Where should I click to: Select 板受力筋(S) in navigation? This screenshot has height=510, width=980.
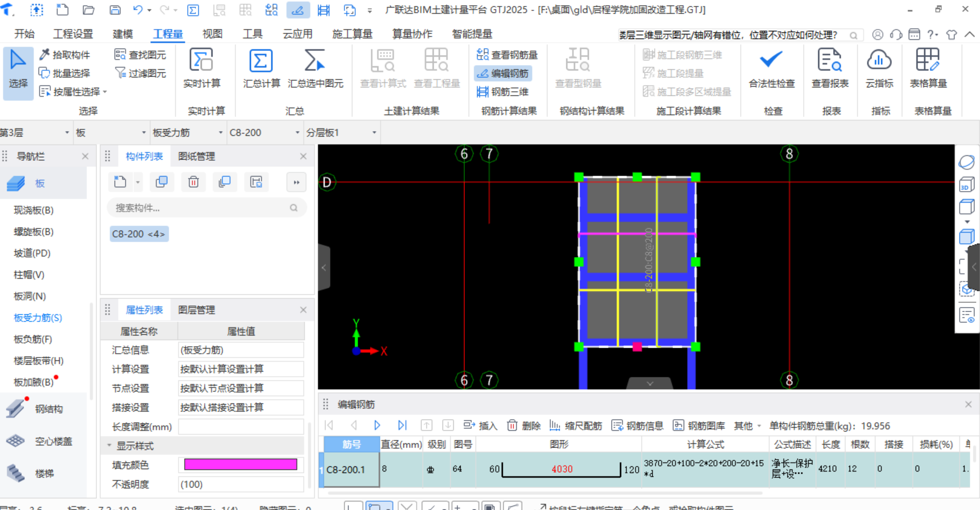[x=37, y=317]
